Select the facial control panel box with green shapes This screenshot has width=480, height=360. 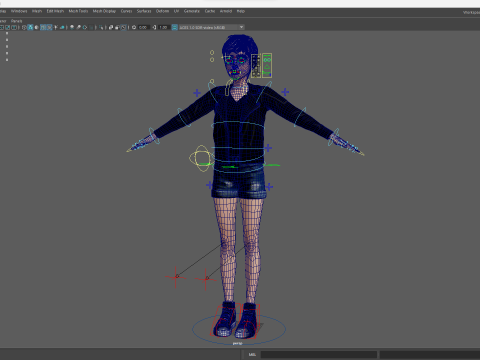point(267,65)
